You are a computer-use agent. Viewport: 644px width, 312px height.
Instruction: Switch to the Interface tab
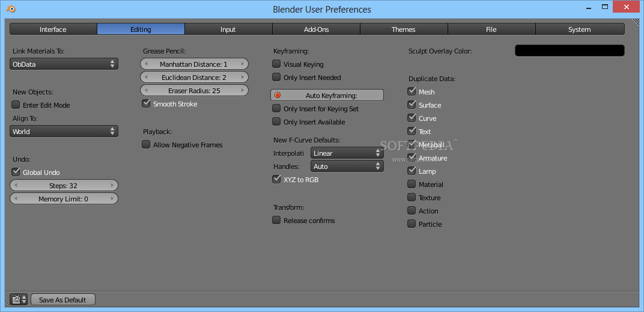[x=53, y=29]
